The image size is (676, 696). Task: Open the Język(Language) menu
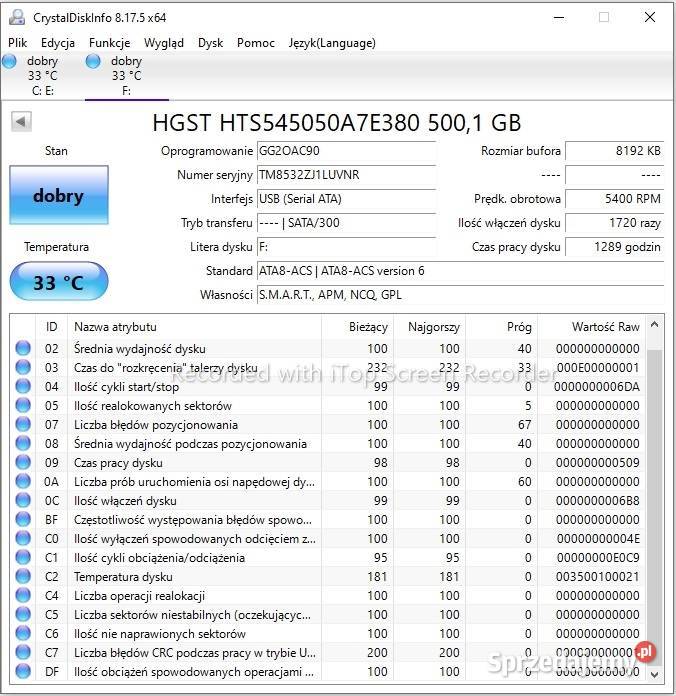tap(332, 43)
